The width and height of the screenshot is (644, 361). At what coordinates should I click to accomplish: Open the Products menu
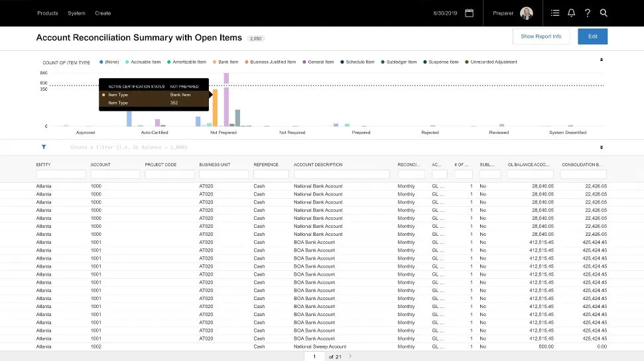coord(47,13)
